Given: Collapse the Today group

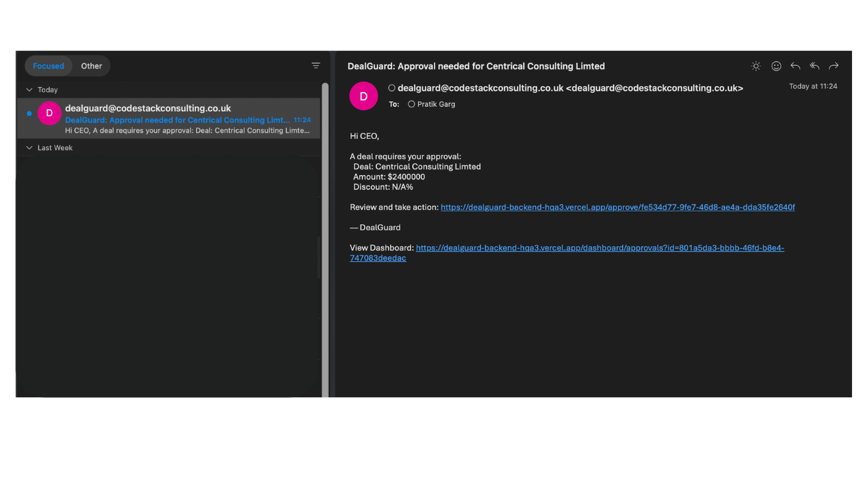Looking at the screenshot, I should [x=29, y=90].
